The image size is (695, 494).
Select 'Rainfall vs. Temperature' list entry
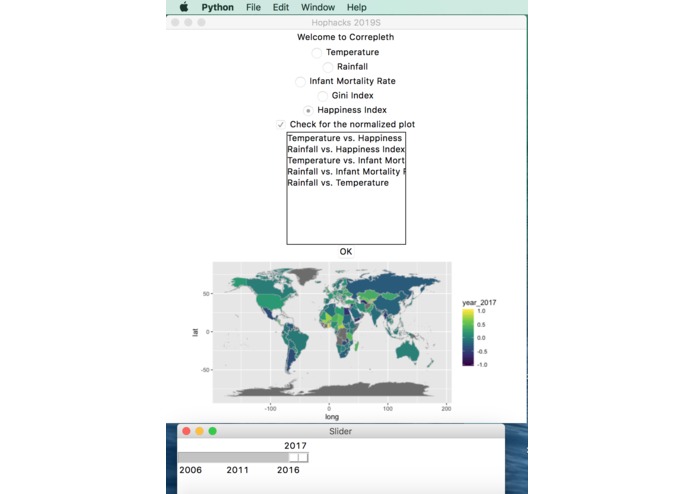pyautogui.click(x=346, y=183)
